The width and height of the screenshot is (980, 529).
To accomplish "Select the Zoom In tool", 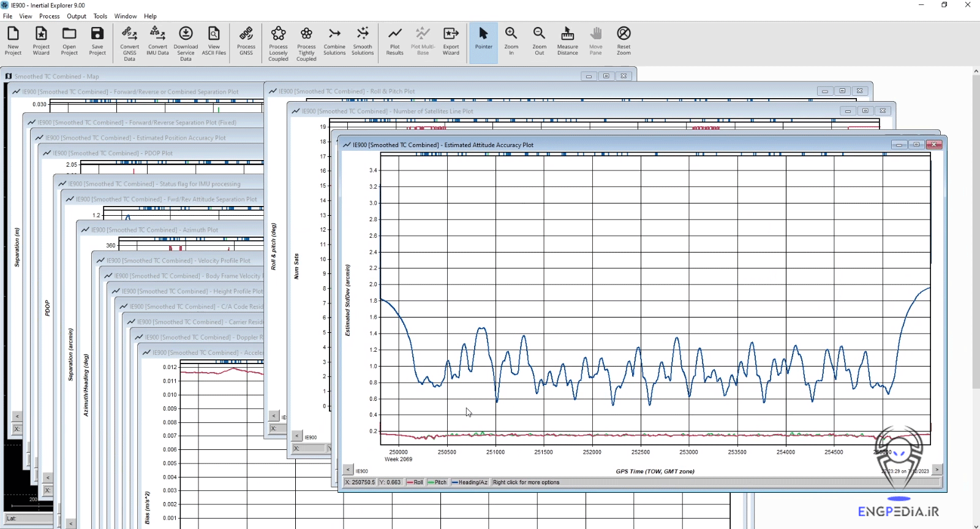I will click(x=511, y=41).
